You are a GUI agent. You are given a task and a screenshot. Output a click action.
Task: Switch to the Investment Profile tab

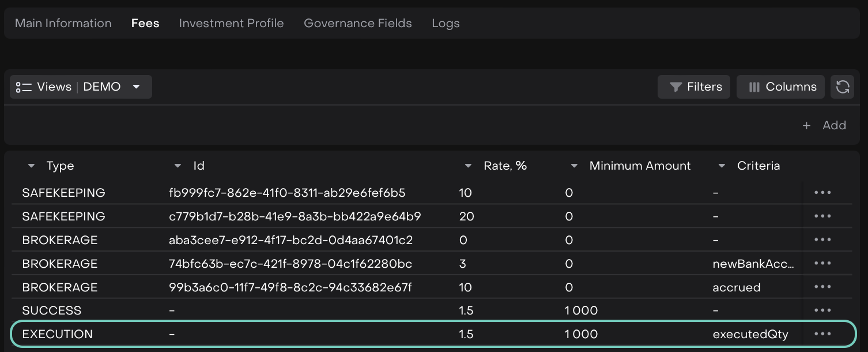231,24
